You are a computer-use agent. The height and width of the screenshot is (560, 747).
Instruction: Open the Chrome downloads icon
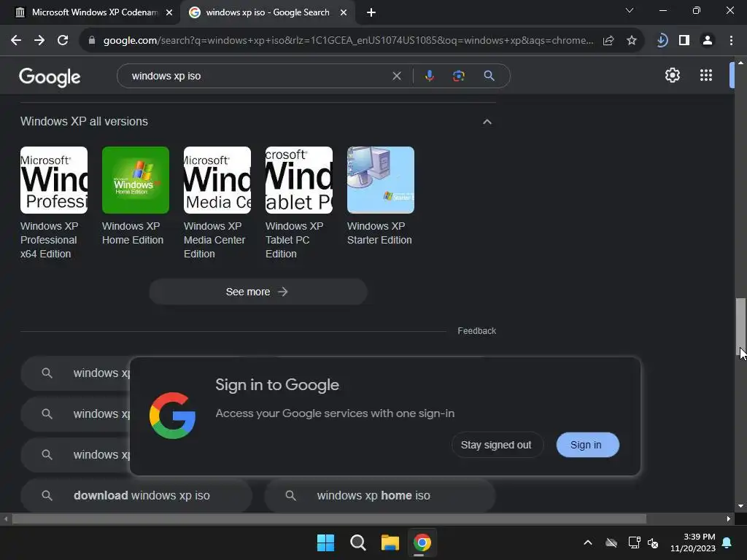click(x=661, y=41)
